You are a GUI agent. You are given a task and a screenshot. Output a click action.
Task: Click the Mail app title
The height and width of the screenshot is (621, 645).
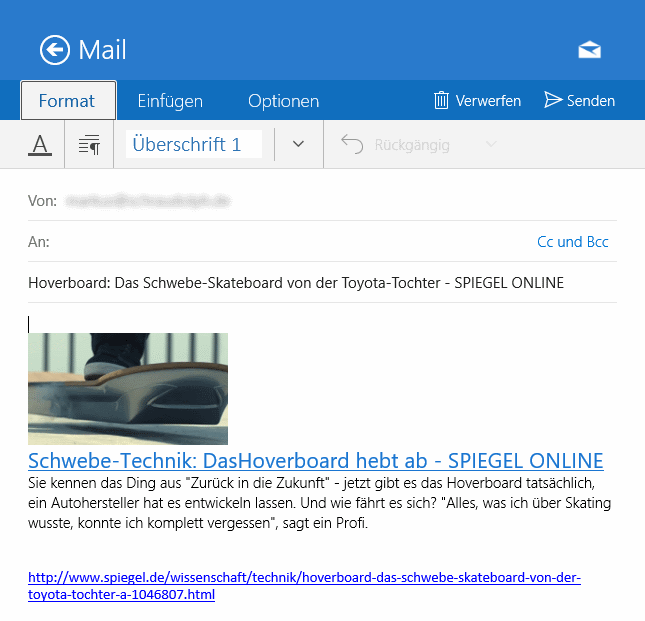coord(102,50)
